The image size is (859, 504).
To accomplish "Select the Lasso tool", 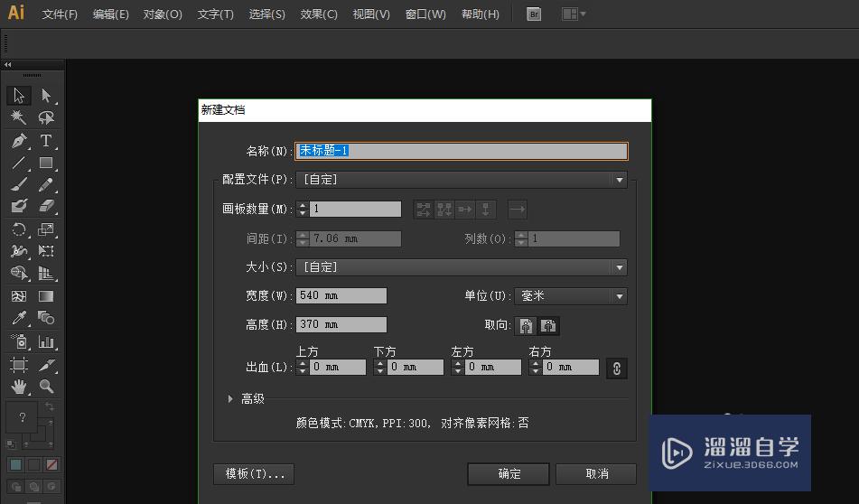I will click(46, 117).
